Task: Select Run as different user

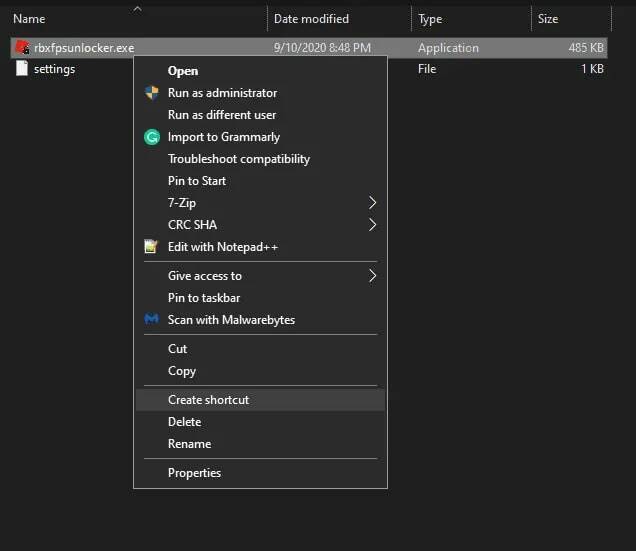Action: pos(222,115)
